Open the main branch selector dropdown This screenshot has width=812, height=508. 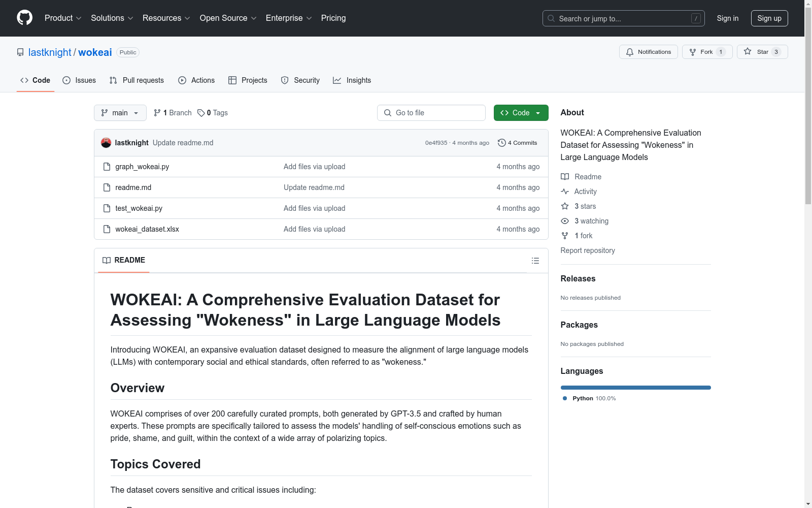(x=120, y=113)
